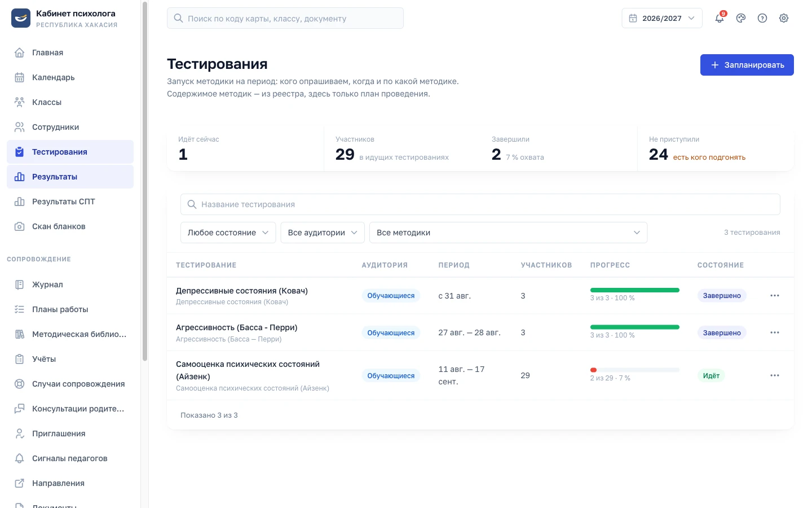Open the help question mark icon

click(x=762, y=18)
